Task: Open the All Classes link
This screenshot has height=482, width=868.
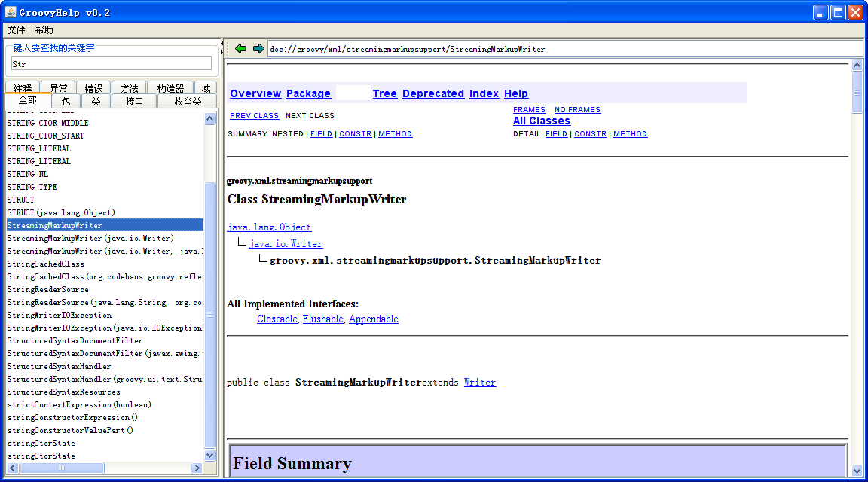Action: point(542,120)
